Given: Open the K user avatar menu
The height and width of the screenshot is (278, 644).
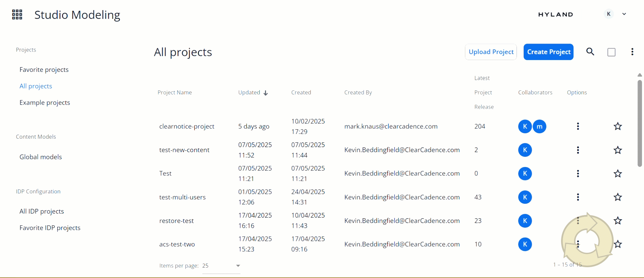Looking at the screenshot, I should (609, 14).
